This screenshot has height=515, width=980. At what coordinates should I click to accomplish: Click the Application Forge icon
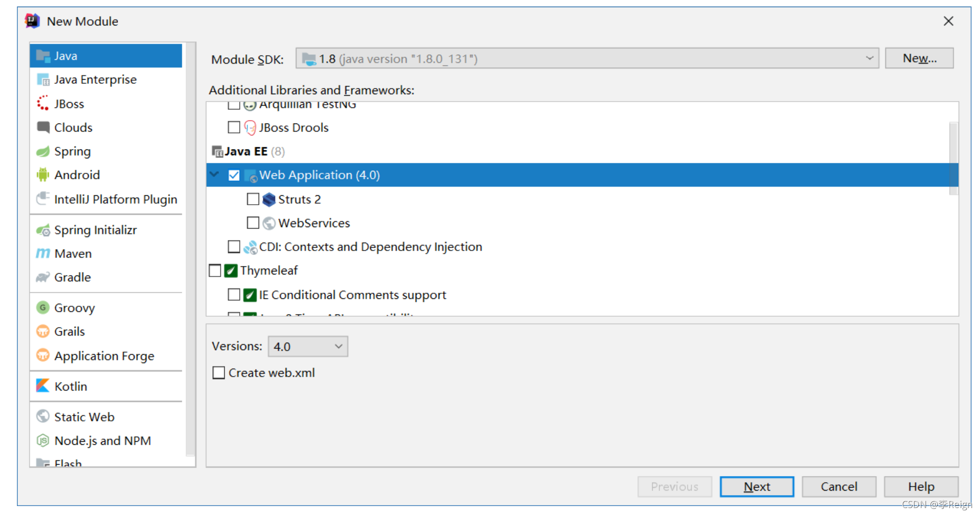43,356
